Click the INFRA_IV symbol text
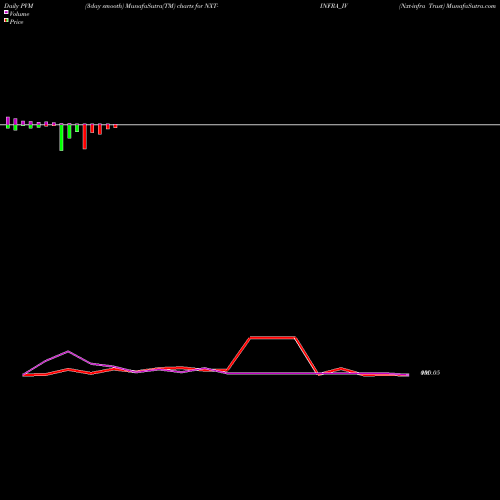Viewport: 500px width, 500px height. (x=334, y=6)
